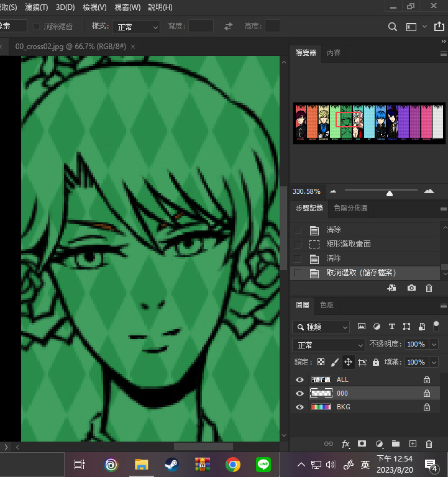Click the lock all padlock icon
The image size is (448, 477).
376,362
